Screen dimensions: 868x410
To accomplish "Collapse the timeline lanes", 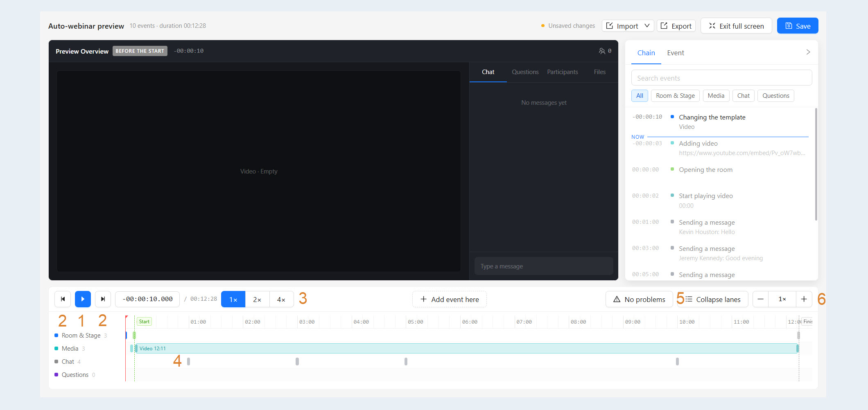I will point(713,299).
